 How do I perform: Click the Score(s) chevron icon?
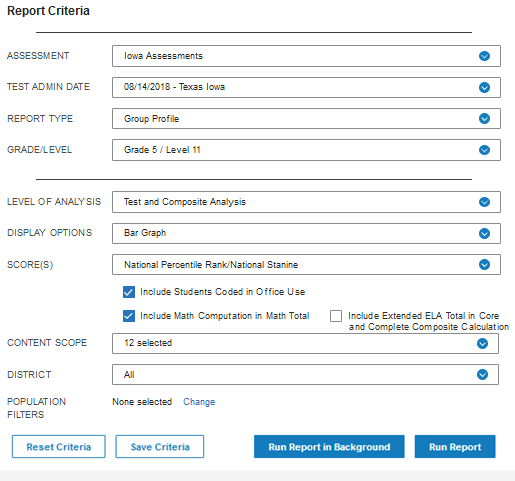click(484, 264)
